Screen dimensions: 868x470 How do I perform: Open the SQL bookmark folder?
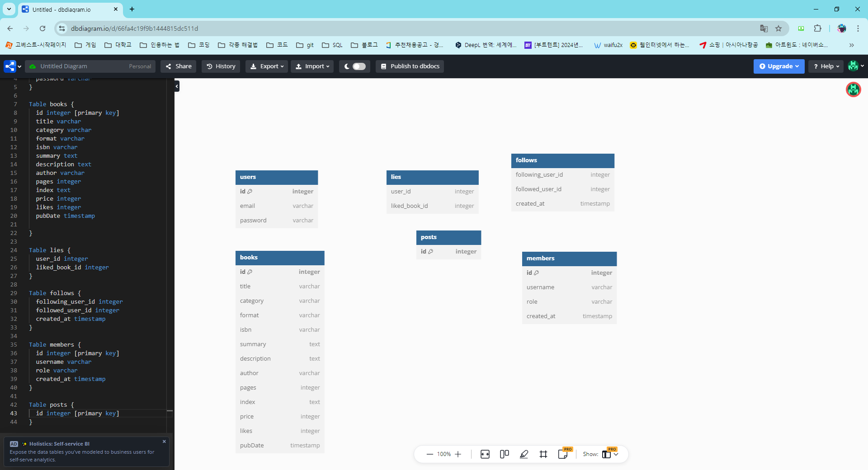point(332,45)
